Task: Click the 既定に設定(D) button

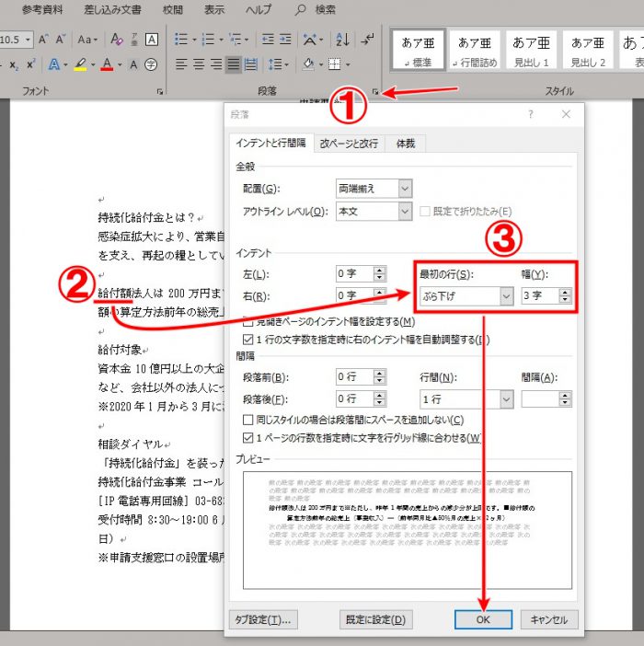Action: (375, 619)
